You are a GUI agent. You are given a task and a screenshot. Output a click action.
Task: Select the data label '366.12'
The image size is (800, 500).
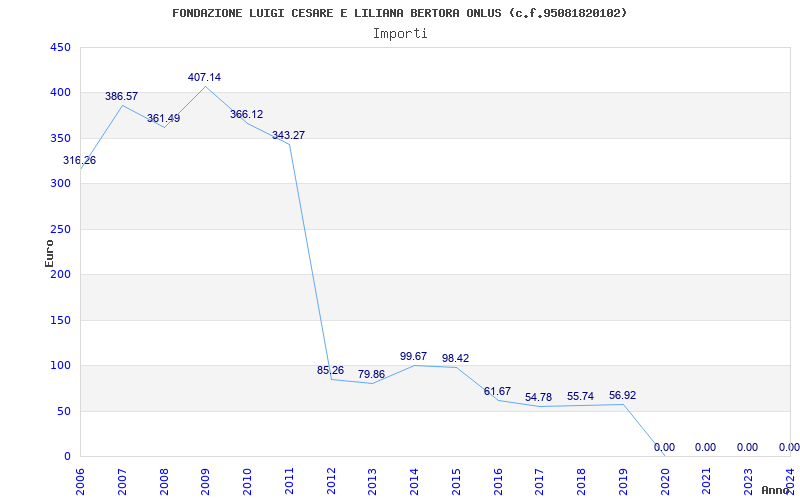(246, 114)
